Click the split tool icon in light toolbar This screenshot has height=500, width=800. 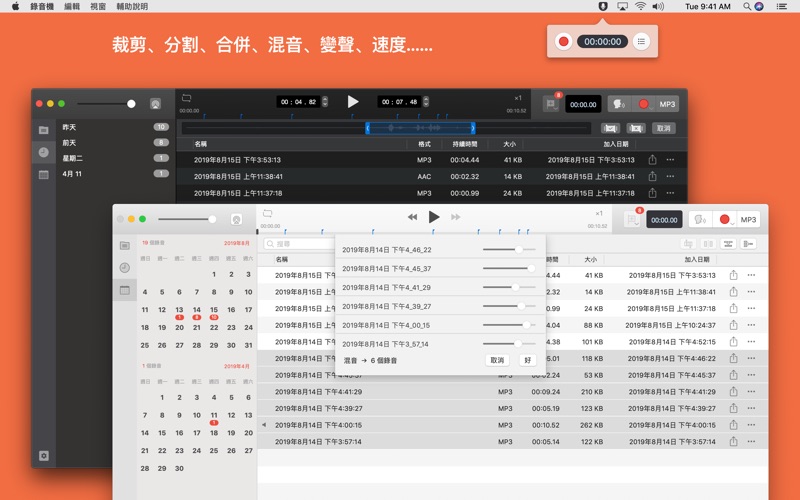(708, 244)
